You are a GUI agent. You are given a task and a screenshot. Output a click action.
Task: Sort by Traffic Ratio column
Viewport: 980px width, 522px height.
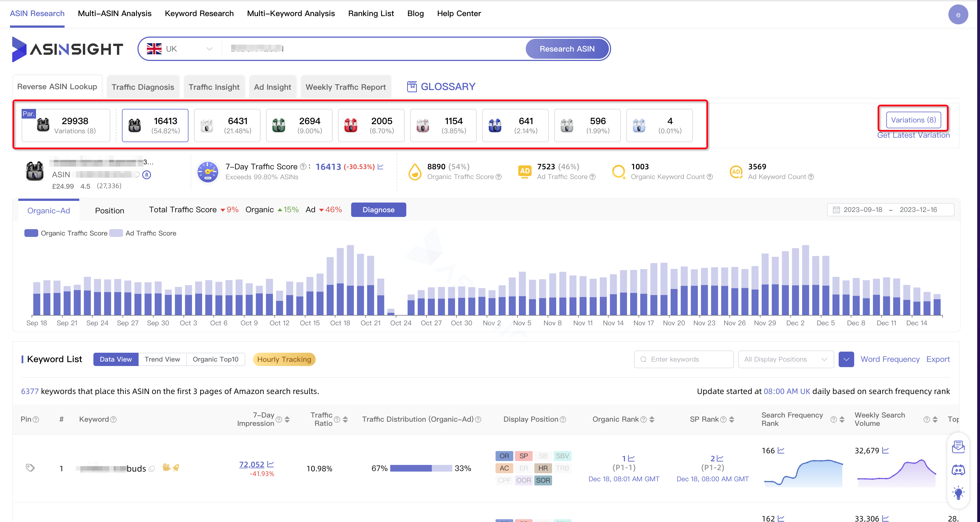(x=345, y=419)
